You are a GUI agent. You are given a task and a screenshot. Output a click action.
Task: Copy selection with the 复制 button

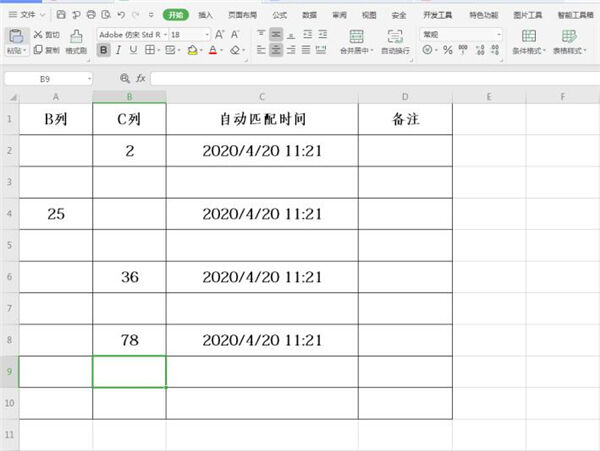46,50
